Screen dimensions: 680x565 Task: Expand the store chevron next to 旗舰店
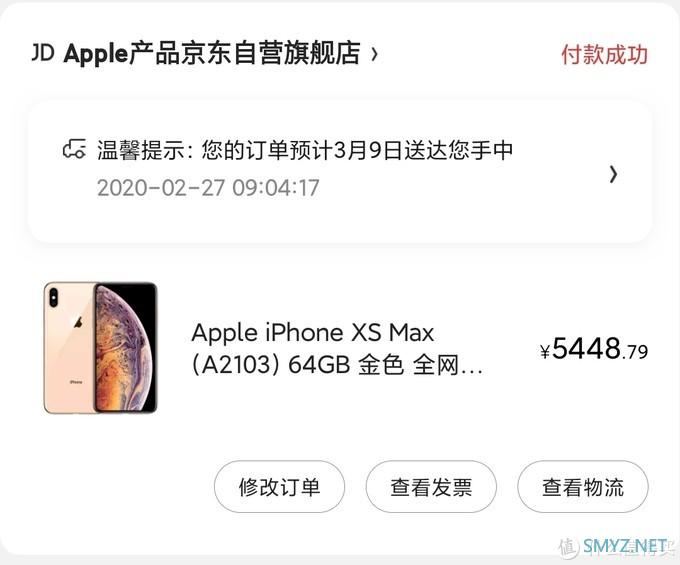tap(374, 54)
